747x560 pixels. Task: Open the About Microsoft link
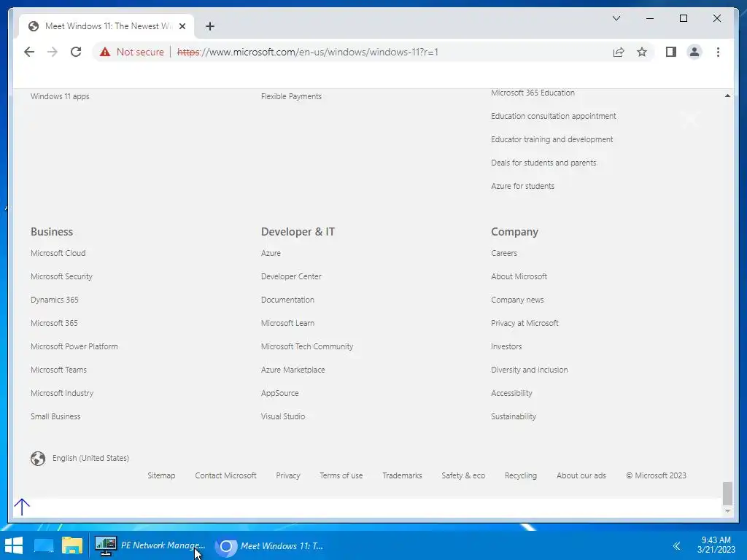[x=519, y=276]
